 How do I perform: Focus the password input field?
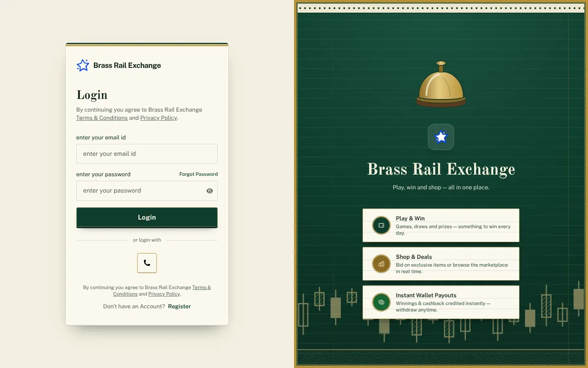click(x=147, y=191)
